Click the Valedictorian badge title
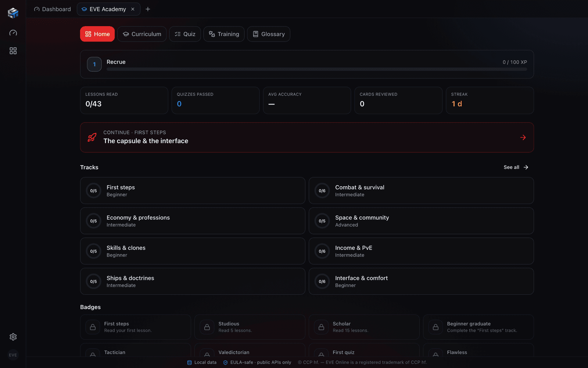The width and height of the screenshot is (588, 368). pos(234,352)
